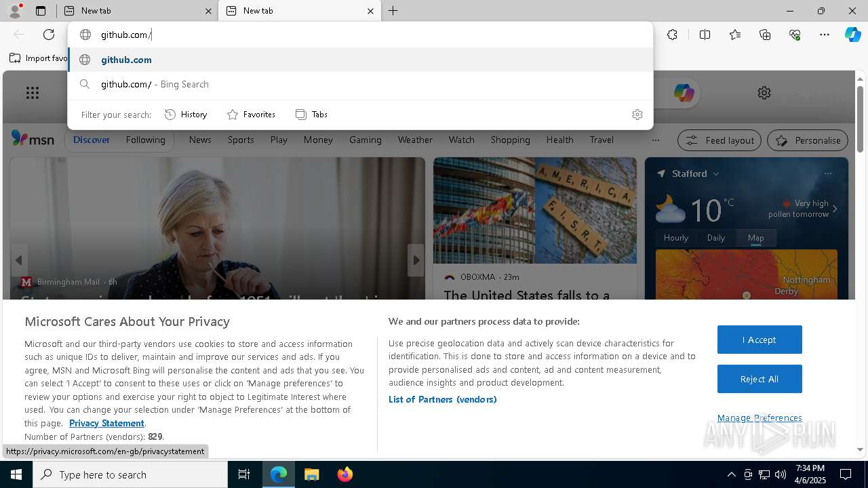The image size is (868, 488).
Task: Expand pollen forecast chevron
Action: click(835, 209)
